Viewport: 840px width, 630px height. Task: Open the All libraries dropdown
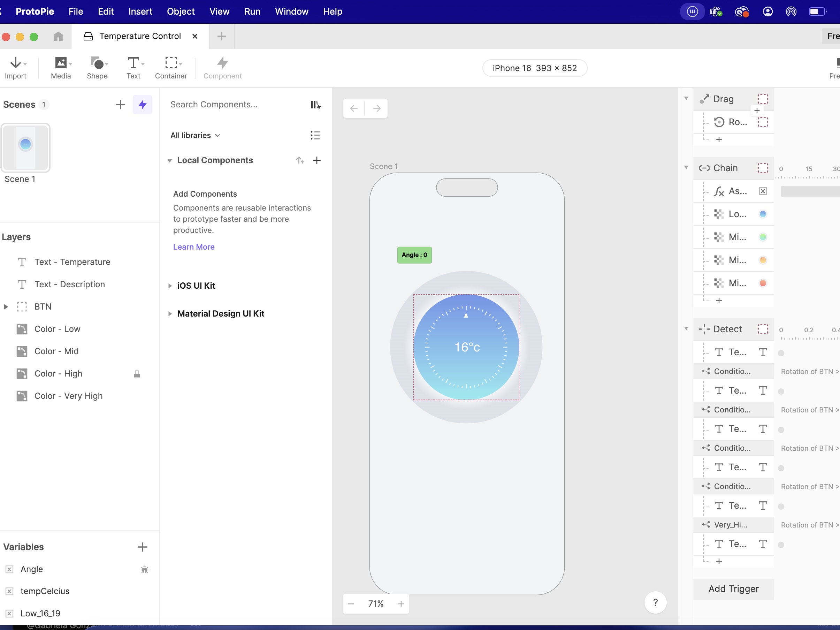(x=195, y=135)
